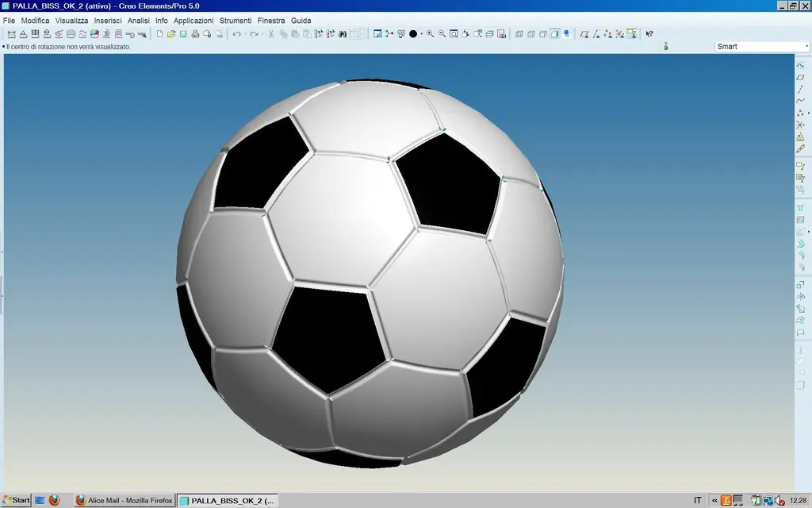This screenshot has width=812, height=508.
Task: Switch display to Shading
Action: coord(554,34)
